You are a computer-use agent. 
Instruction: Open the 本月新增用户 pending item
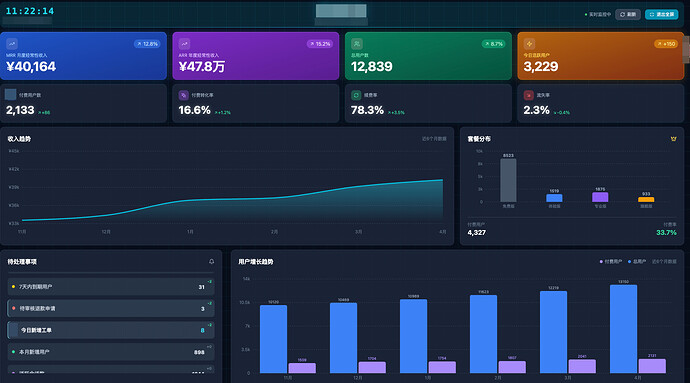[x=111, y=352]
